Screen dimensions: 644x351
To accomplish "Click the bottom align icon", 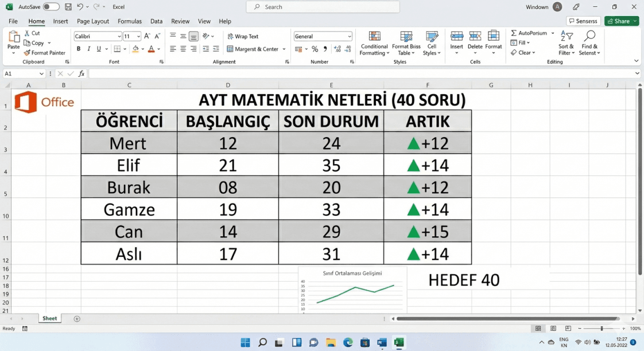I will click(193, 36).
